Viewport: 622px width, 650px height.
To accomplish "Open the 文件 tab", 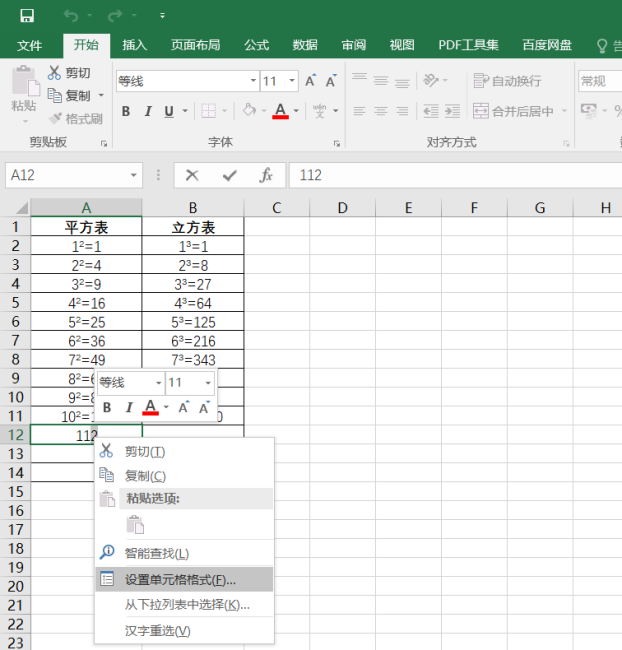I will pyautogui.click(x=29, y=45).
